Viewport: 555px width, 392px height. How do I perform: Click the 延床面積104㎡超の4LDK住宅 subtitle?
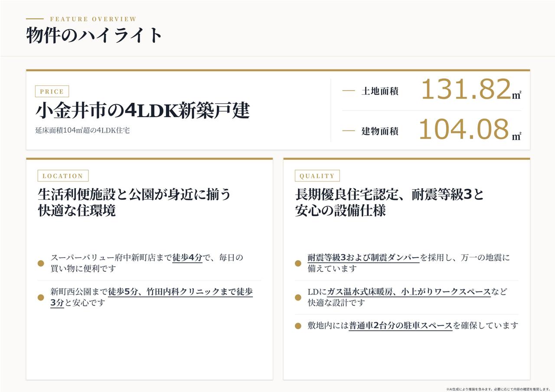point(82,130)
